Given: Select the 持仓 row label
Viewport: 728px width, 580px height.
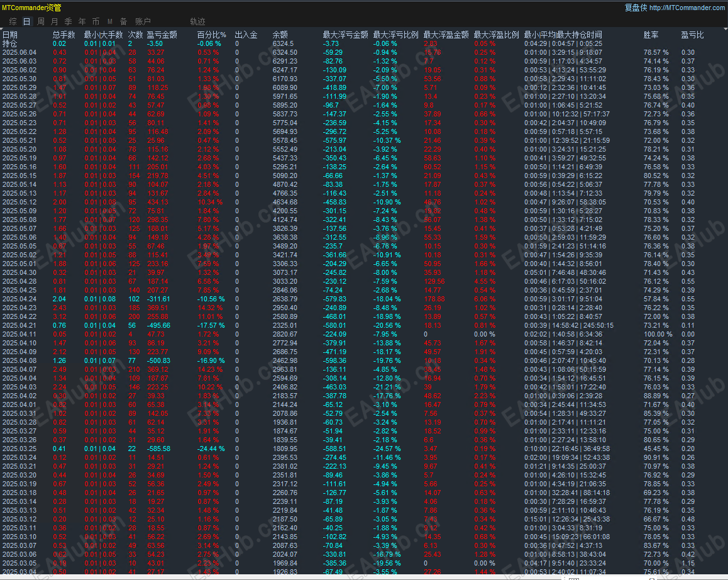Looking at the screenshot, I should [10, 43].
